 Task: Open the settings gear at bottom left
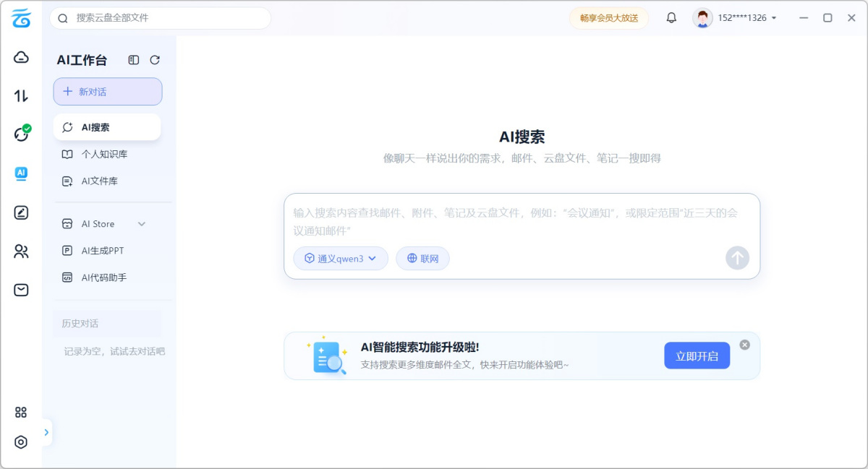coord(21,442)
